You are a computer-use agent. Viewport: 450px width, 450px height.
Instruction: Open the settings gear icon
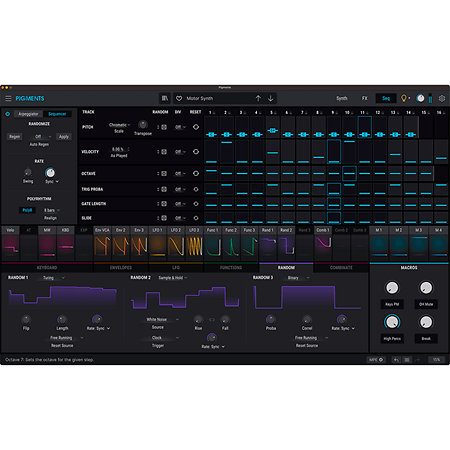pos(442,98)
